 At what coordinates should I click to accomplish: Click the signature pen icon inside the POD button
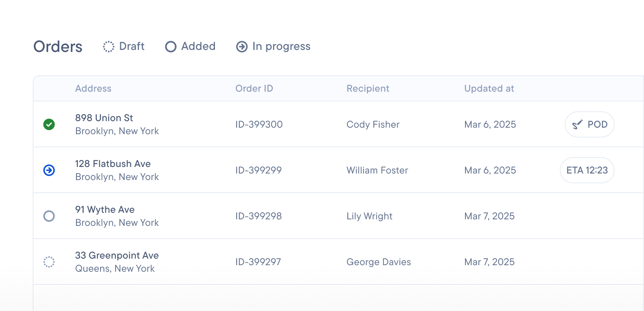[x=577, y=124]
